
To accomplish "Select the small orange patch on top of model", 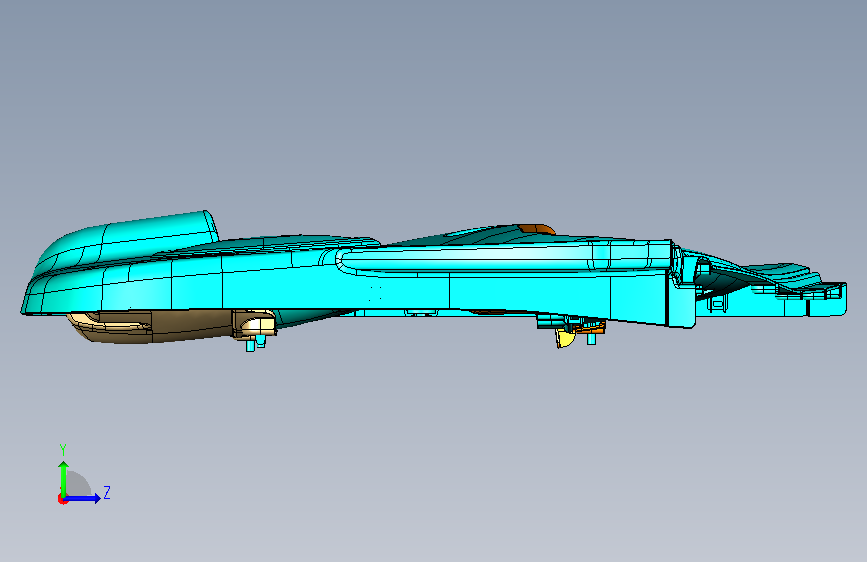I will pos(535,229).
